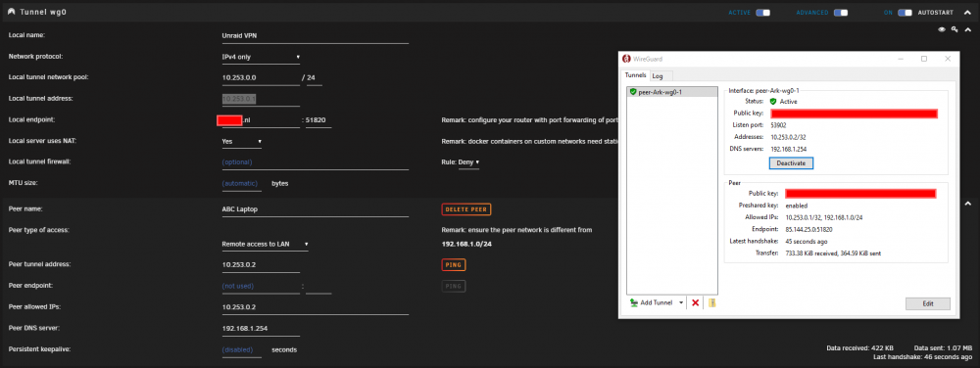This screenshot has height=368, width=980.
Task: Click Endpoint value 85.144.25.0:51820
Action: pos(808,230)
